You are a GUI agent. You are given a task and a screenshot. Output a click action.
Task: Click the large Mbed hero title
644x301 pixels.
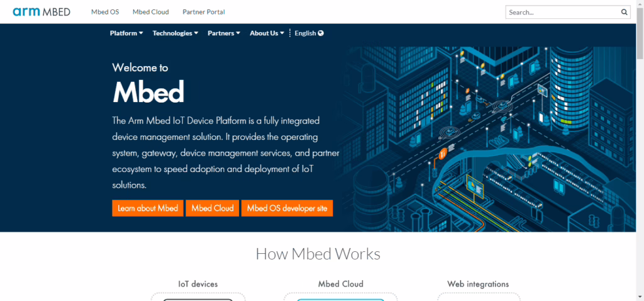(148, 92)
